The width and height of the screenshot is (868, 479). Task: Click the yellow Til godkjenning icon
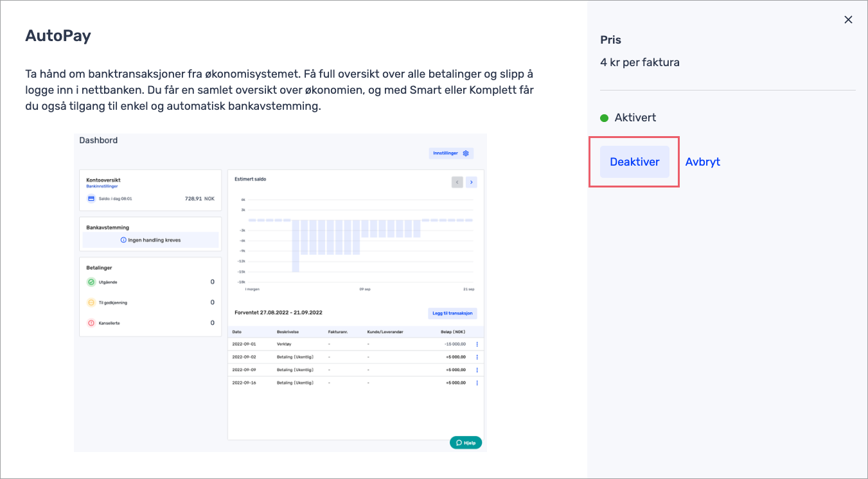[91, 302]
